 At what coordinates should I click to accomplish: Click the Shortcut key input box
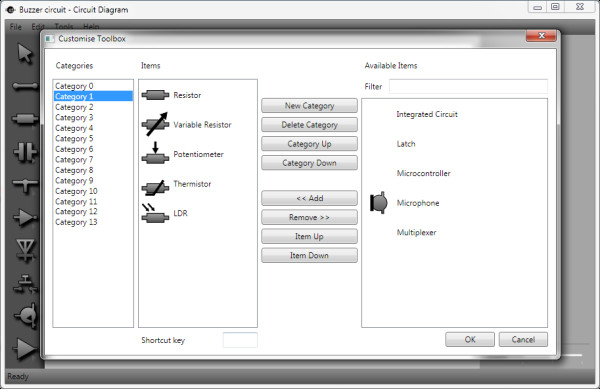(x=240, y=340)
